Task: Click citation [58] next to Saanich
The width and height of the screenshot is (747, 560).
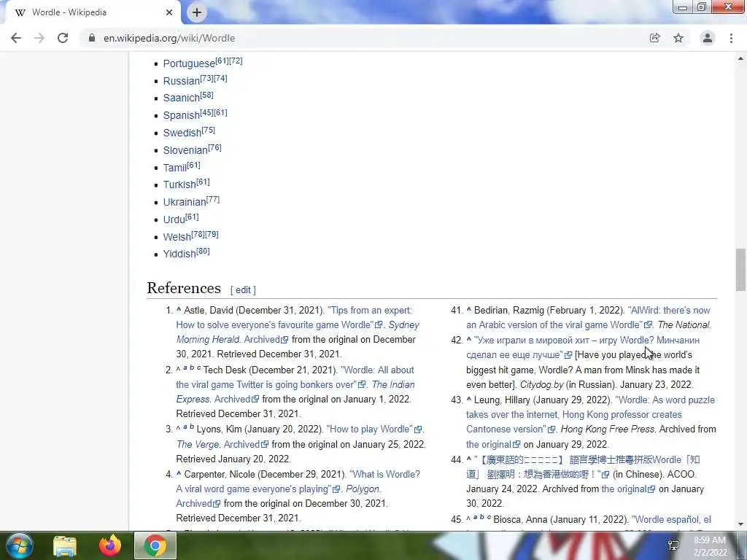Action: (206, 95)
